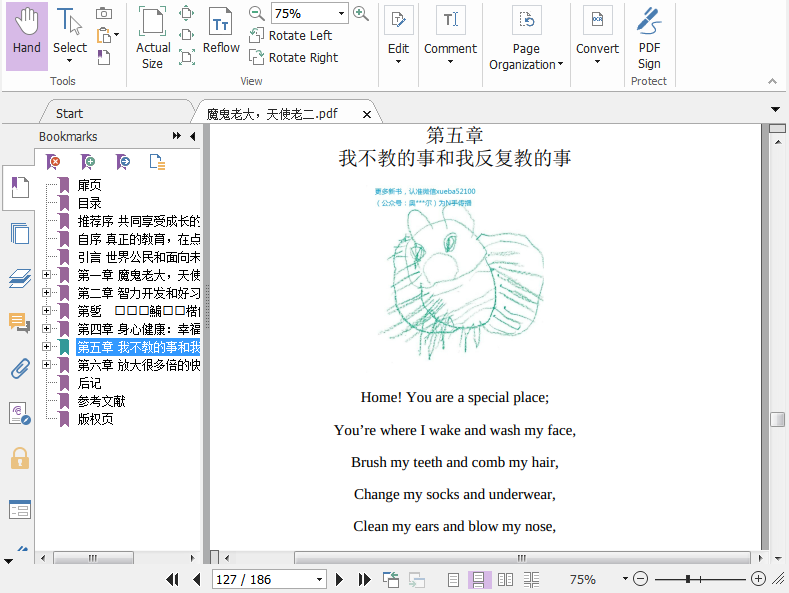Delete bookmark using the red-x bookmark icon
The height and width of the screenshot is (593, 789).
54,162
